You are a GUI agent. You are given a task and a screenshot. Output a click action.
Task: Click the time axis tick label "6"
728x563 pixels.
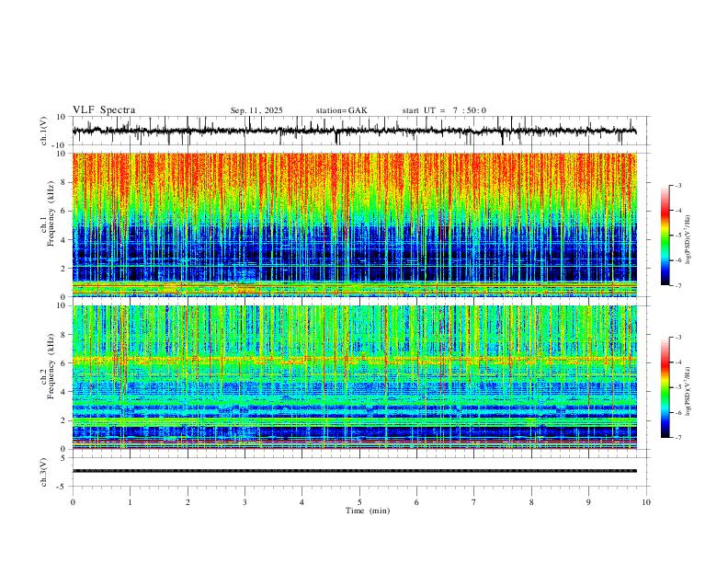[x=416, y=502]
